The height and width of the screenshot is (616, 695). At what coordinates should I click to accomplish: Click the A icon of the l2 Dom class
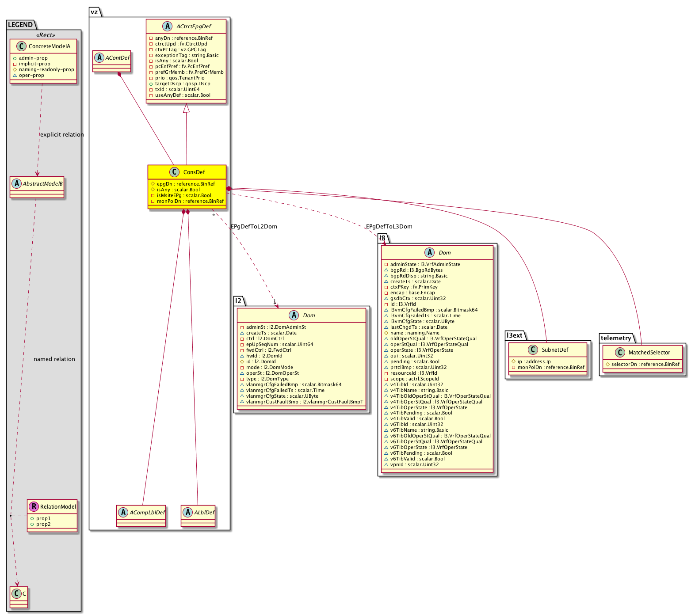pos(294,315)
